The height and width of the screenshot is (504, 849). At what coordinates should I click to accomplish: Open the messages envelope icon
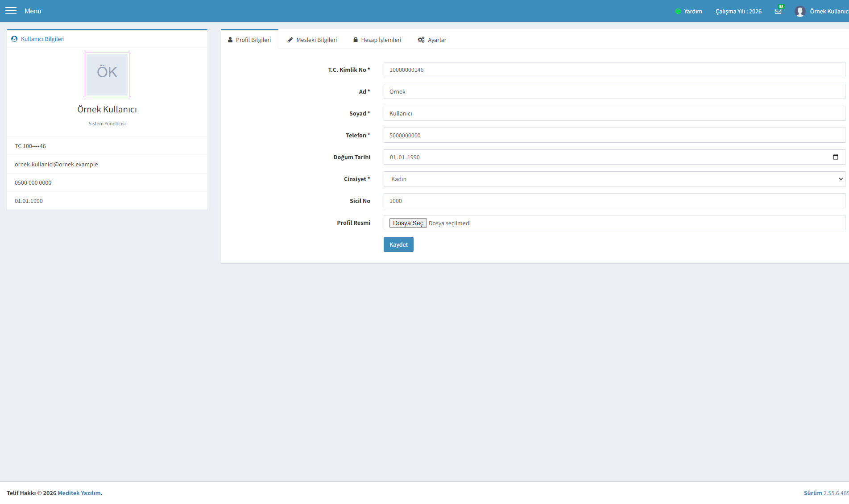point(778,11)
